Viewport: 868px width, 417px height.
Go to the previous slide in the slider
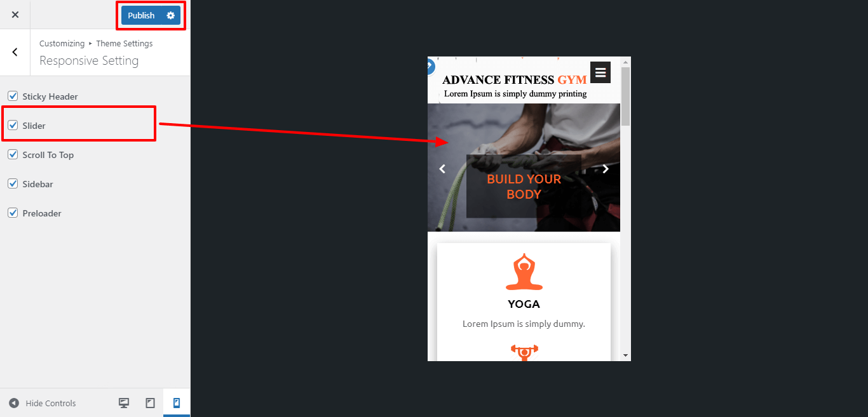(x=443, y=169)
